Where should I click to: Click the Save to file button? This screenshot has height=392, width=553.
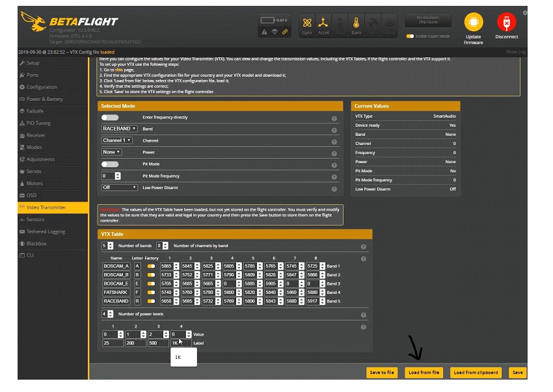click(382, 372)
